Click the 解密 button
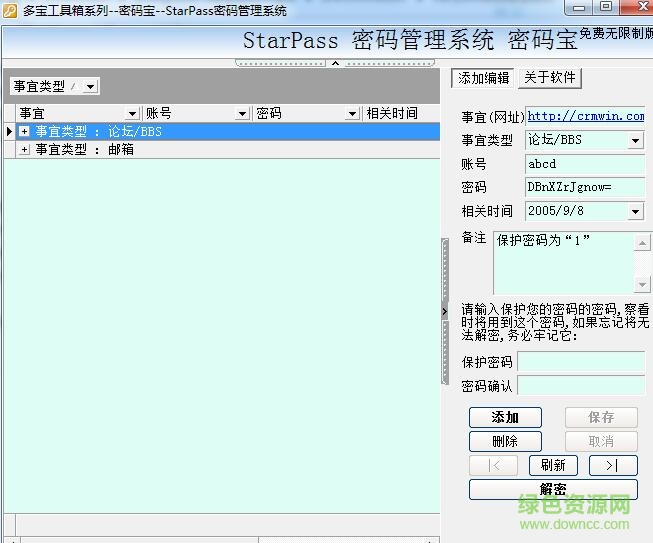 coord(553,489)
